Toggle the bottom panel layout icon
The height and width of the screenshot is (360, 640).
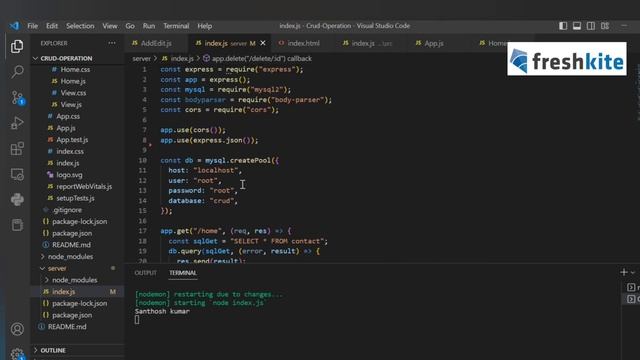tap(577, 26)
